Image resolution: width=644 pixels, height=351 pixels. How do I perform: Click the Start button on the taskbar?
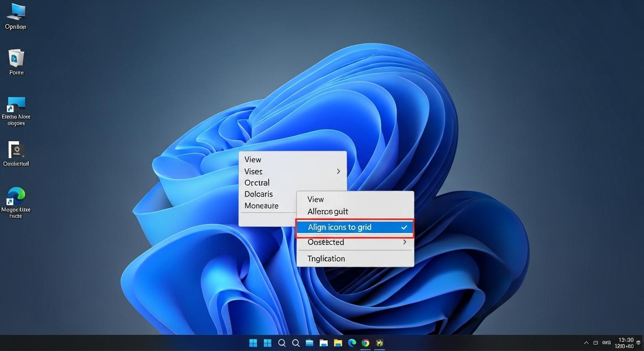(x=253, y=343)
